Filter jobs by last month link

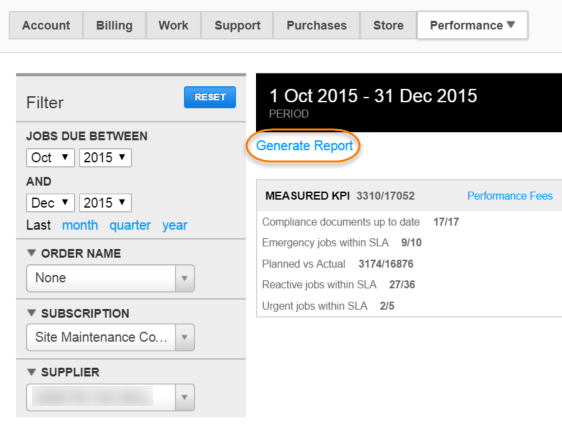click(80, 225)
